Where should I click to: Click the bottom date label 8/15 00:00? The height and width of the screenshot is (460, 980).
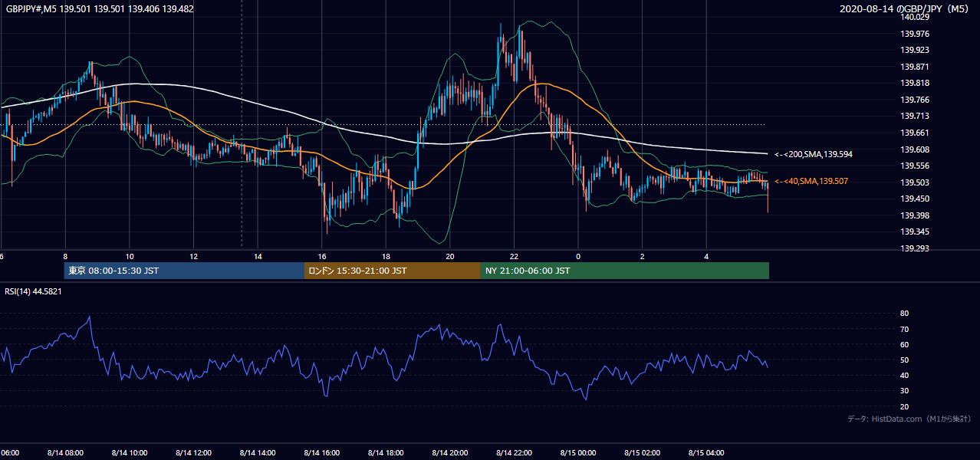[578, 452]
